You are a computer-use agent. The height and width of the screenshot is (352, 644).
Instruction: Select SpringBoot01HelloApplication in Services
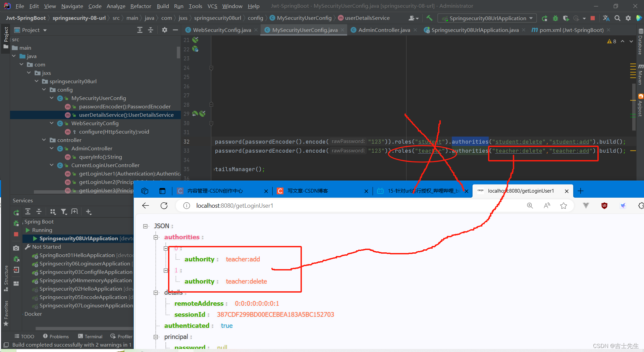77,255
